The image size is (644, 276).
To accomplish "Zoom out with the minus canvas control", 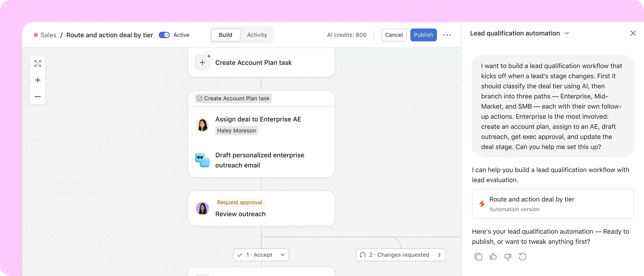I will (x=38, y=97).
